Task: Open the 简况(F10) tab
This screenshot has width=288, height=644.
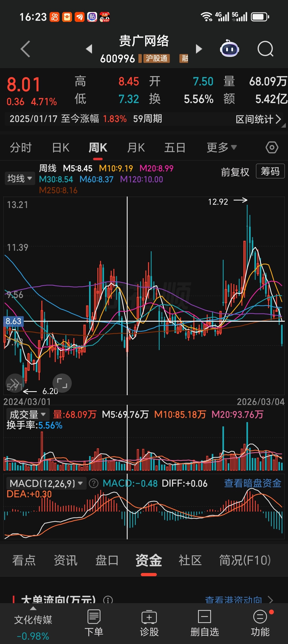Action: (x=245, y=560)
